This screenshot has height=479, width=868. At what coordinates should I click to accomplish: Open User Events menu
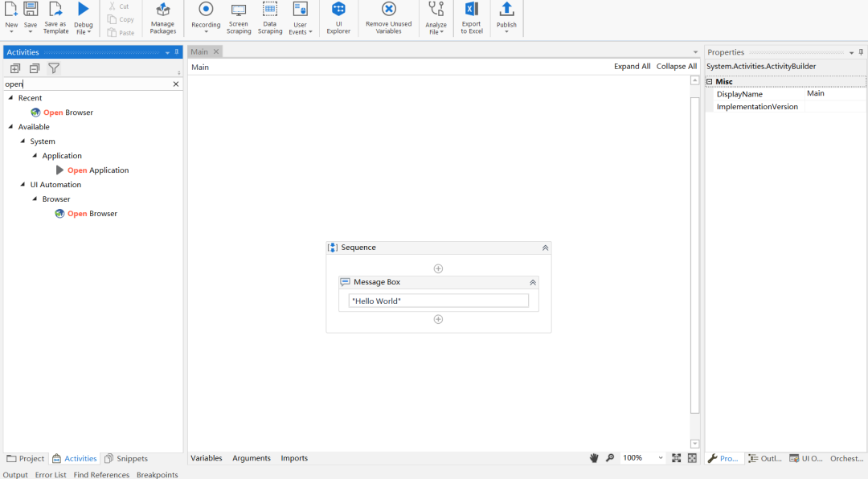pos(300,18)
